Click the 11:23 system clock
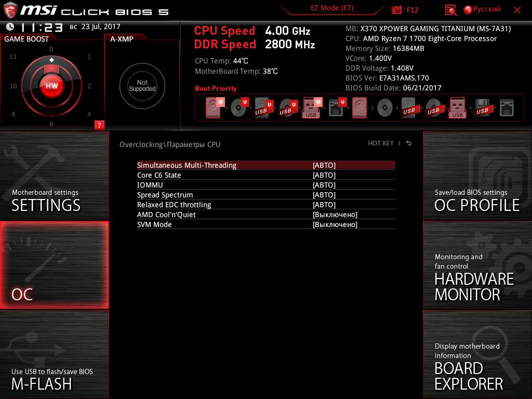 tap(42, 28)
